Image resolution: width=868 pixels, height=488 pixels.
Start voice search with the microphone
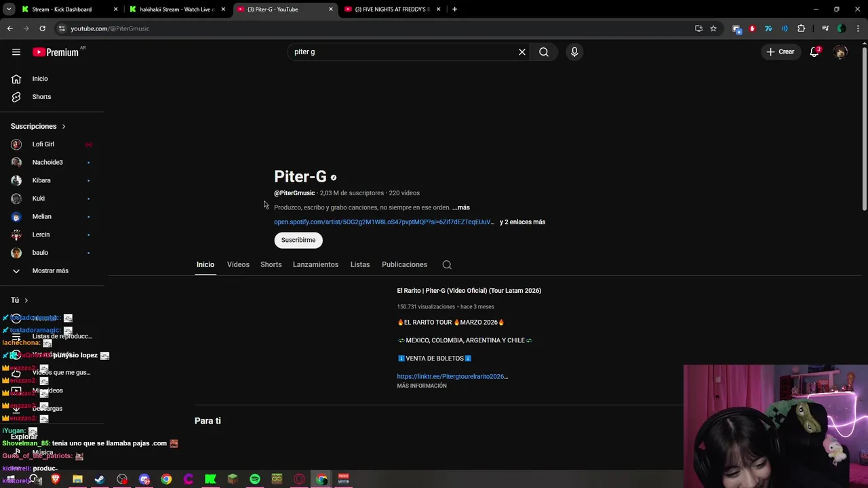click(x=574, y=52)
